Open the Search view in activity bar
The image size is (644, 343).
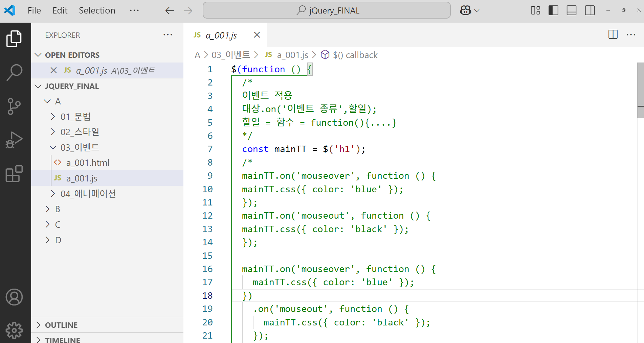click(x=14, y=72)
